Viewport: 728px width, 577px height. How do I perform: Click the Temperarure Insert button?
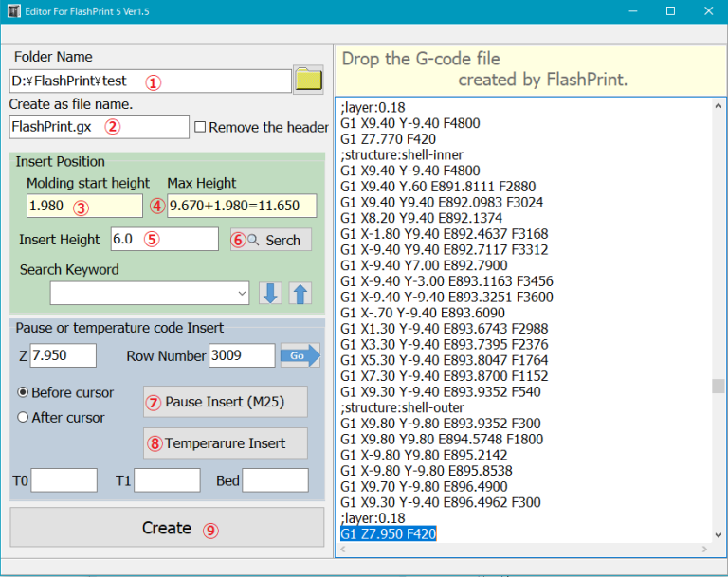(x=226, y=442)
